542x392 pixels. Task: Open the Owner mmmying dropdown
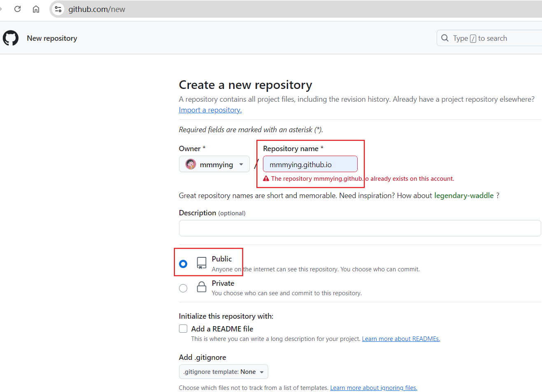214,164
